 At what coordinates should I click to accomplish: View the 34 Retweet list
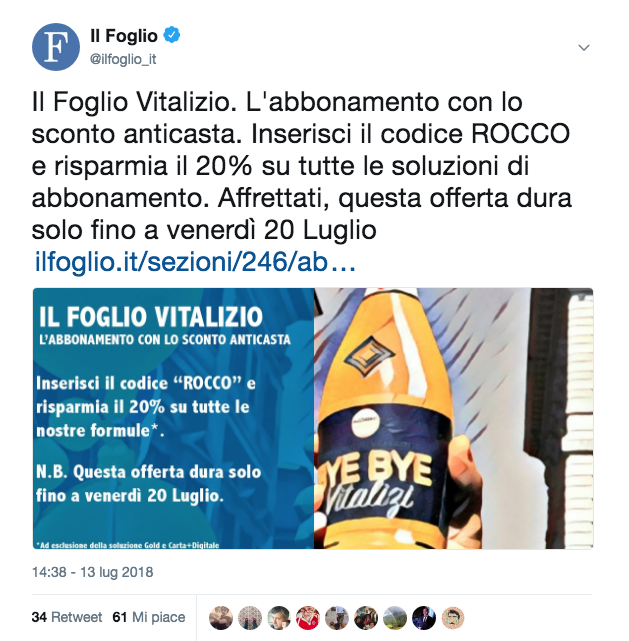[x=67, y=617]
